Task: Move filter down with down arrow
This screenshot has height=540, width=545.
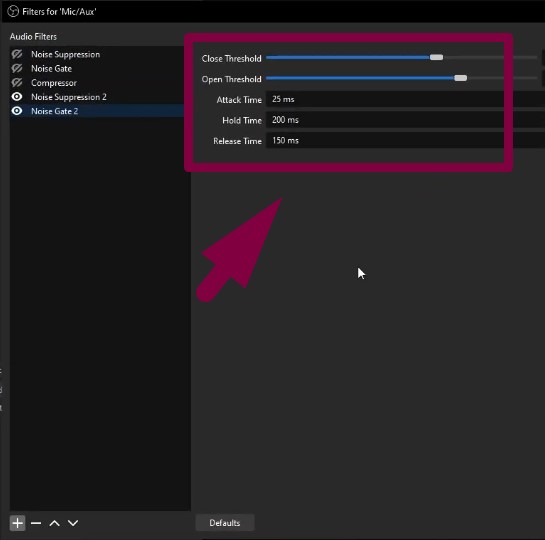Action: [x=73, y=523]
